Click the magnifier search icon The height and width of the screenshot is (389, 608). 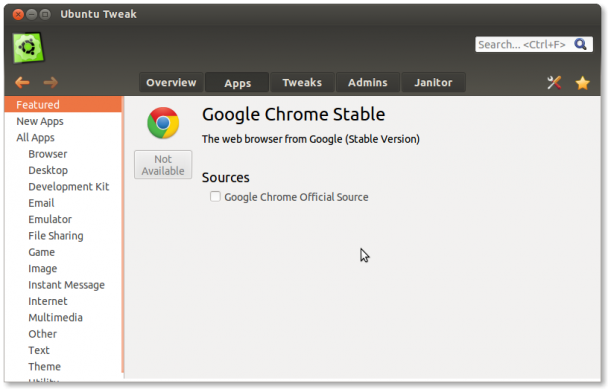(x=580, y=44)
